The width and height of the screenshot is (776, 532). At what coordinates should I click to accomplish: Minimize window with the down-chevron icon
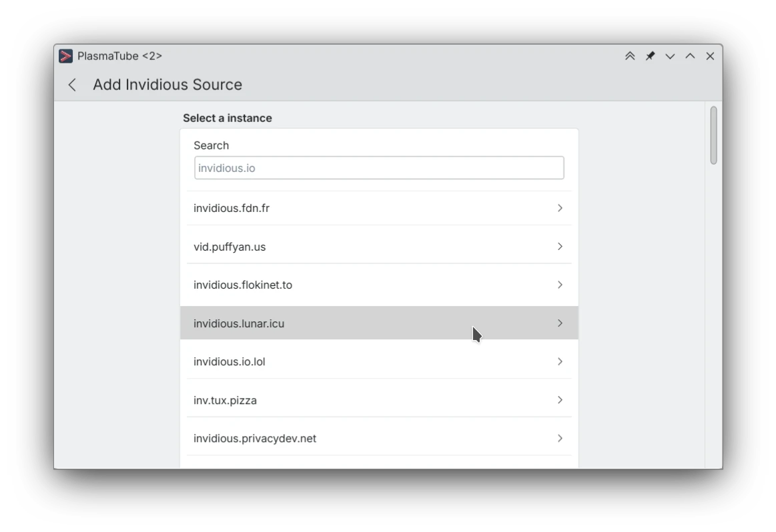click(x=670, y=56)
